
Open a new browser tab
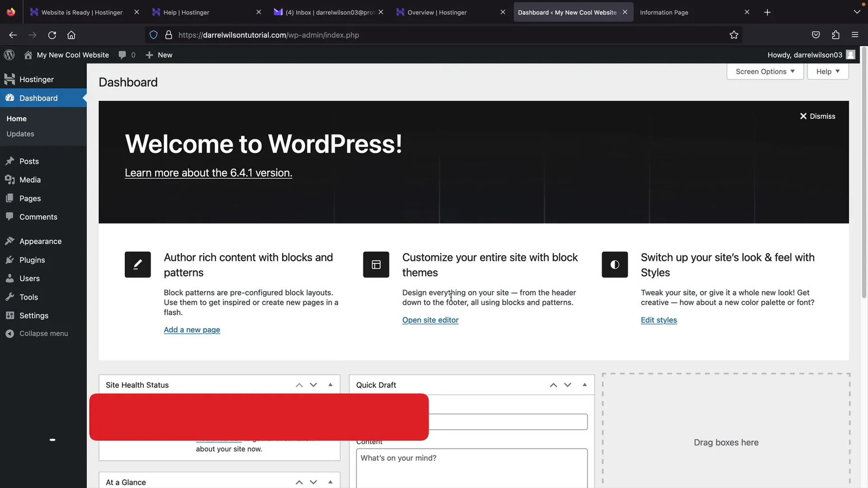tap(767, 12)
